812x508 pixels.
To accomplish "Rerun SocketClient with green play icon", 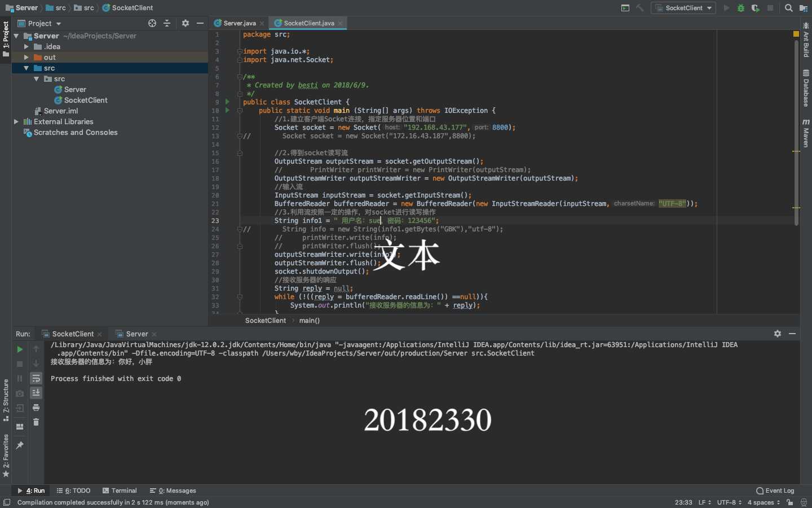I will (x=20, y=349).
